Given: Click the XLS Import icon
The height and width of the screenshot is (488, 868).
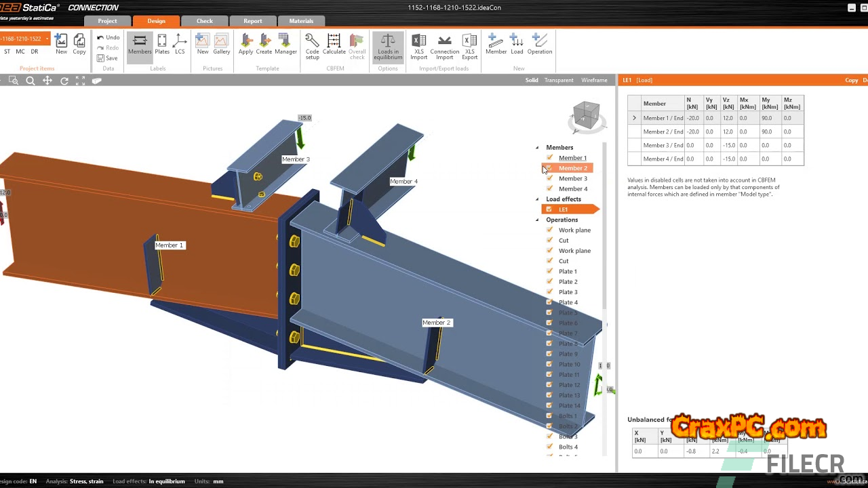Looking at the screenshot, I should pyautogui.click(x=418, y=45).
